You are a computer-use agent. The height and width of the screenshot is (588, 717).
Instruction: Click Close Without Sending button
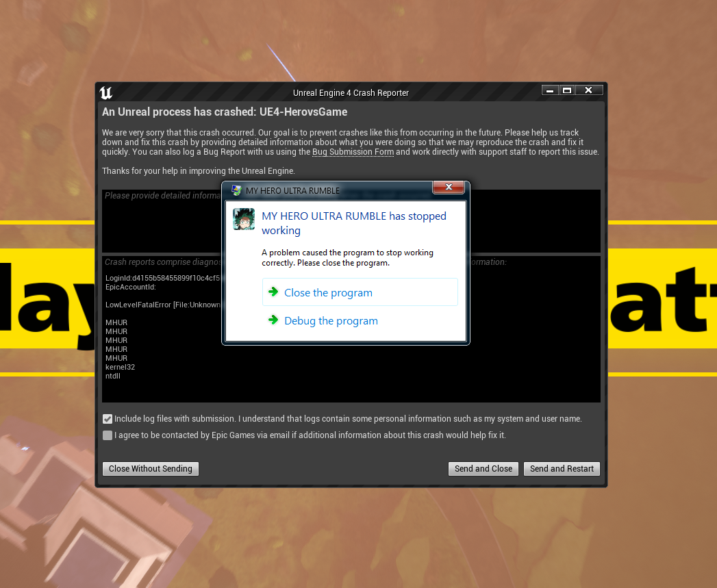coord(151,469)
